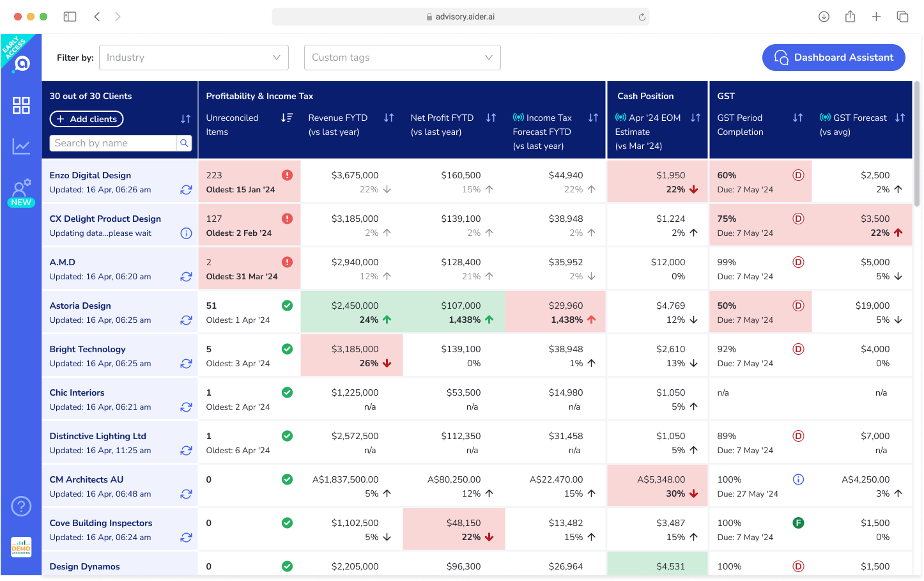Click the search magnifier icon
The height and width of the screenshot is (581, 924).
184,143
